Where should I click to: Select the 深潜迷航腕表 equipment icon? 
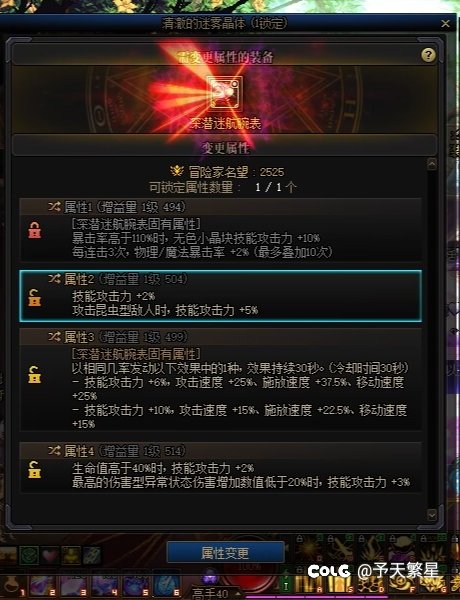[x=225, y=93]
